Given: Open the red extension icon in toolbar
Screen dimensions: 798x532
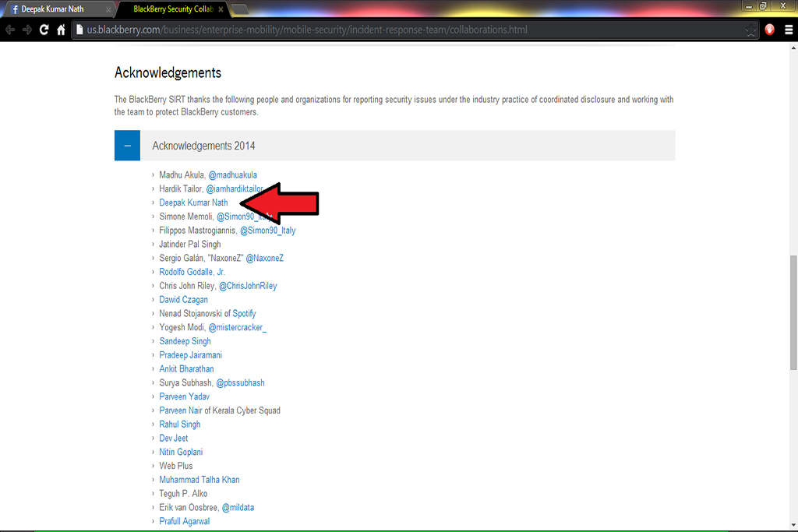Looking at the screenshot, I should pos(769,30).
